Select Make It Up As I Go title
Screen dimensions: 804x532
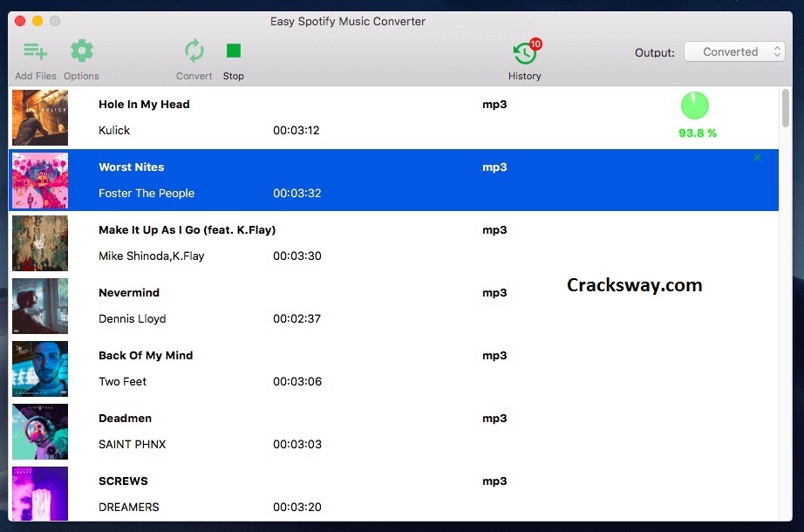click(187, 230)
